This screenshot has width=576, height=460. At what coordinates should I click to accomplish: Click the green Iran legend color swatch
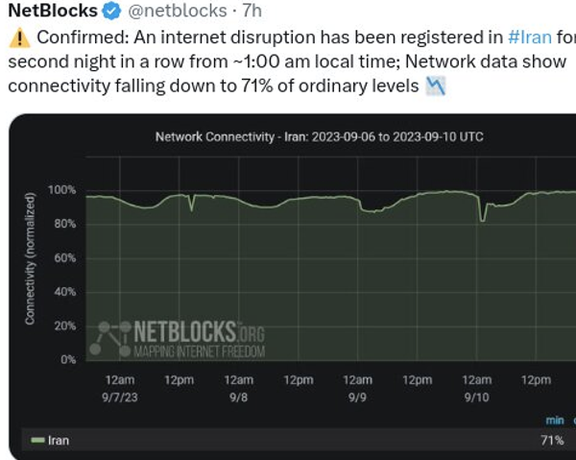tap(37, 440)
